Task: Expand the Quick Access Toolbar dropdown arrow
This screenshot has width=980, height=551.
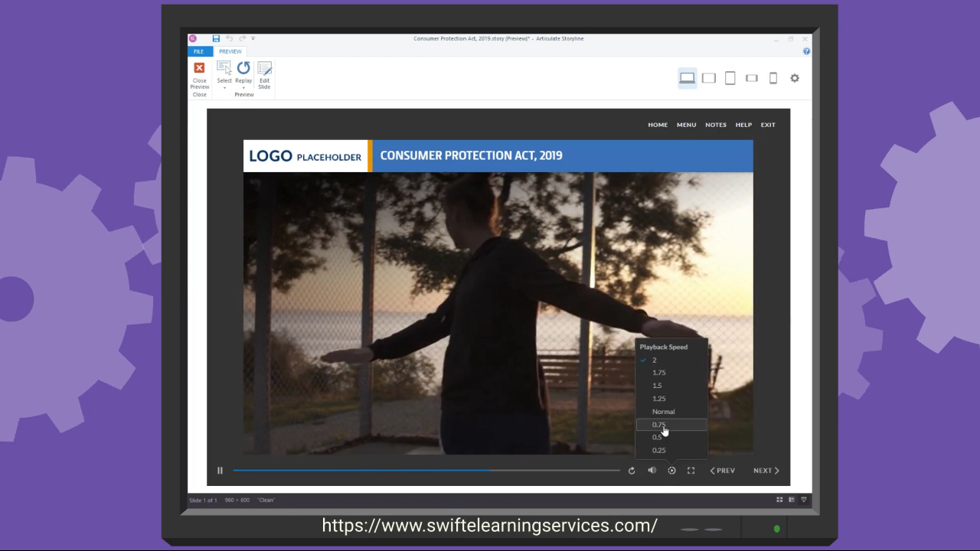Action: pos(253,38)
